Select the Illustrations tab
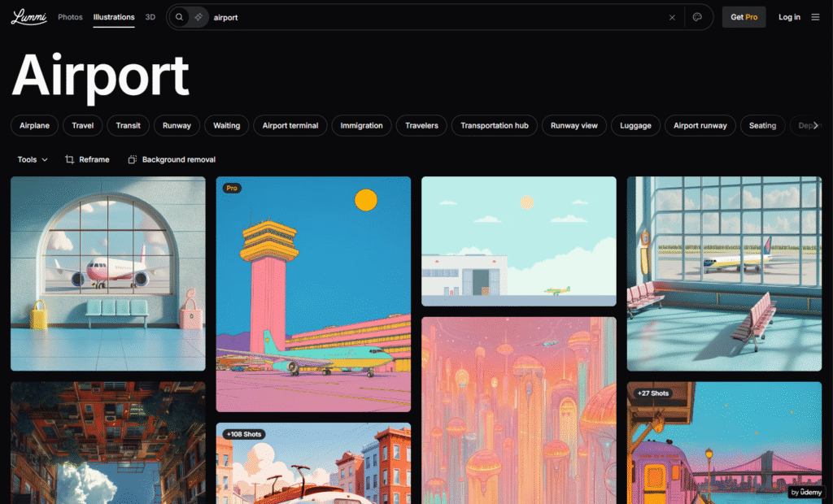Image resolution: width=833 pixels, height=504 pixels. [114, 17]
